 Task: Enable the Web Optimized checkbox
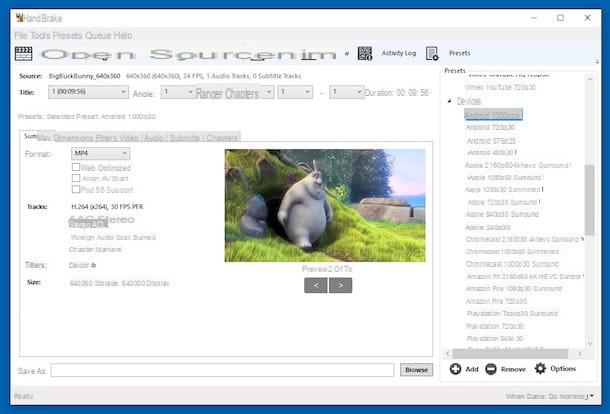click(76, 167)
